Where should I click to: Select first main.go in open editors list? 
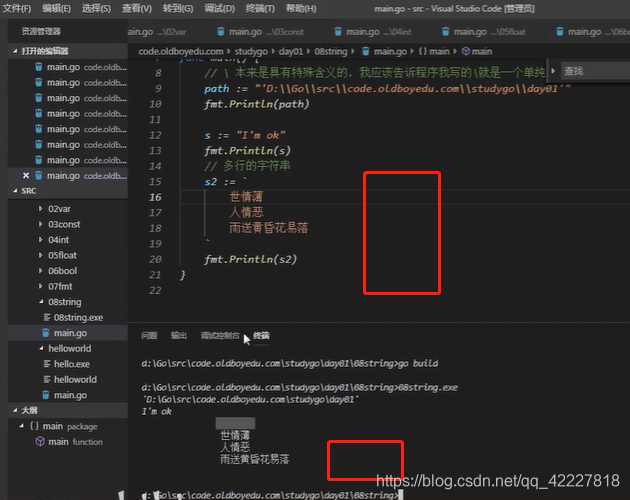[68, 67]
